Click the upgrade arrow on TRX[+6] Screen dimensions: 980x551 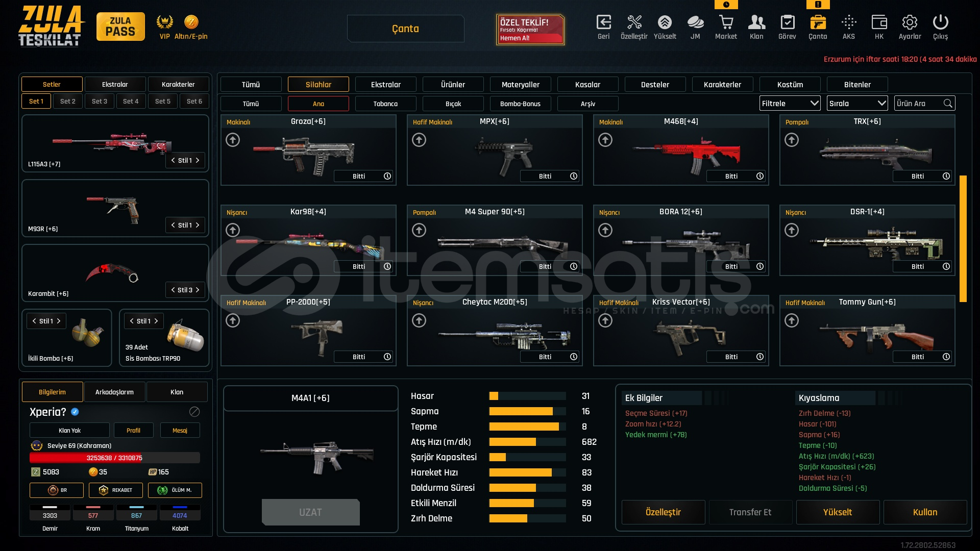pyautogui.click(x=792, y=140)
